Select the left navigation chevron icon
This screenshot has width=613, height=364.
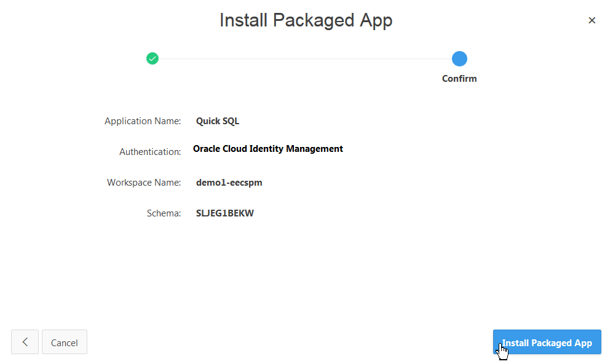(25, 342)
